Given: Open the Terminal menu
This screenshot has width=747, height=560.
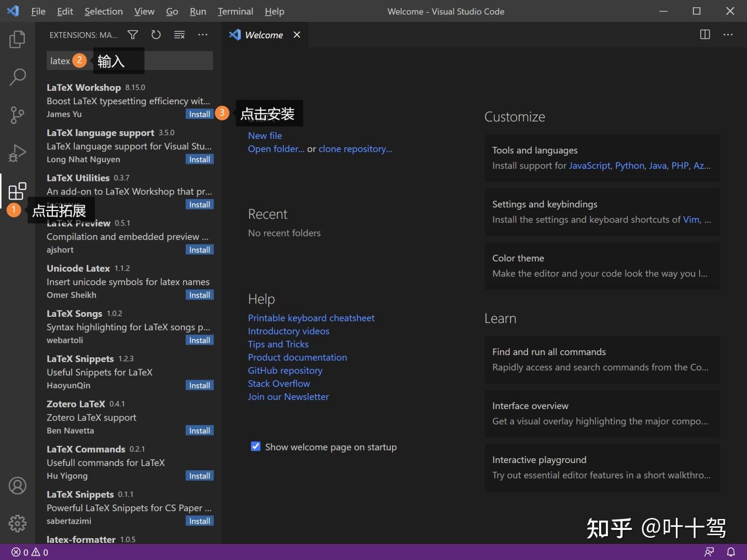Looking at the screenshot, I should [x=236, y=11].
